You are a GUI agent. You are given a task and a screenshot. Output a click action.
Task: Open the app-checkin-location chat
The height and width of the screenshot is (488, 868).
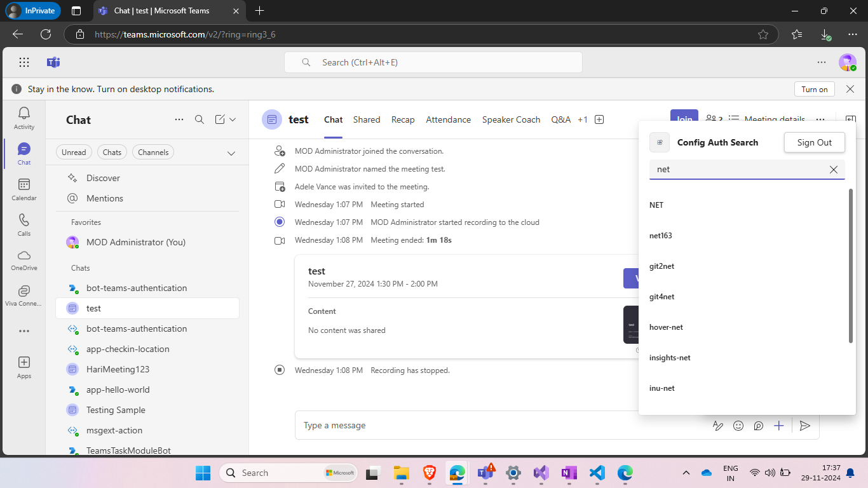(147, 349)
